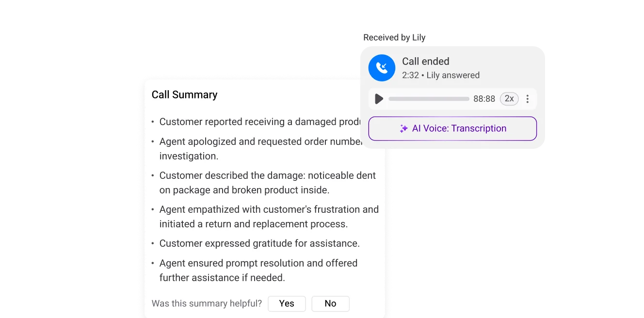Seek on the audio progress bar
Viewport: 644px width, 318px height.
pos(429,98)
